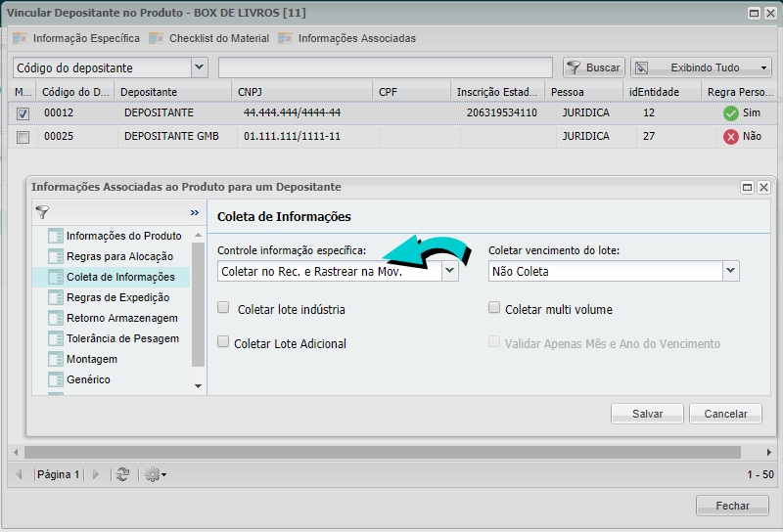Viewport: 783px width, 532px height.
Task: Click the refresh icon in pagination bar
Action: pyautogui.click(x=122, y=474)
